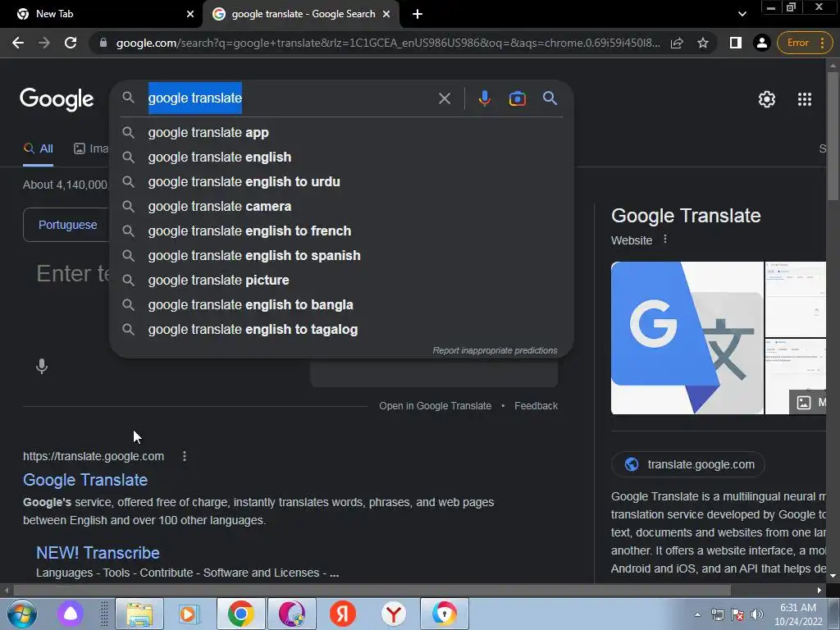
Task: Click inside the google translate search field
Action: click(290, 98)
